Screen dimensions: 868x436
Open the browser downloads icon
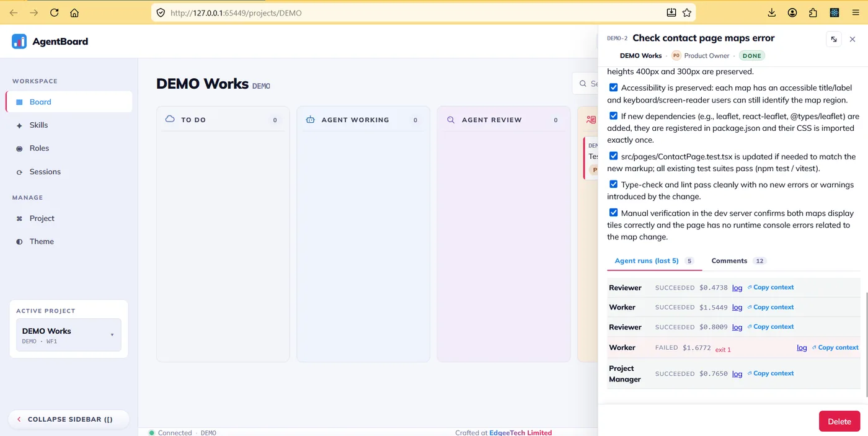click(772, 12)
